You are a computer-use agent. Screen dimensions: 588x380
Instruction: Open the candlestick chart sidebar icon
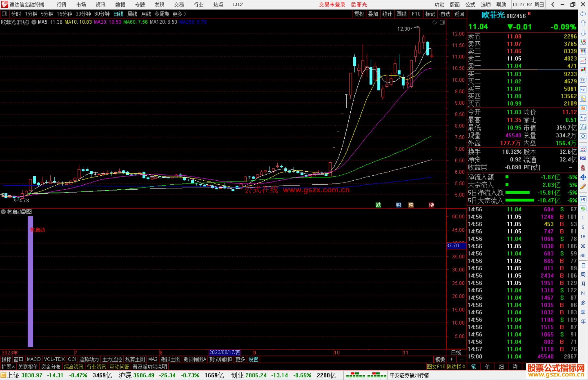coord(583,70)
